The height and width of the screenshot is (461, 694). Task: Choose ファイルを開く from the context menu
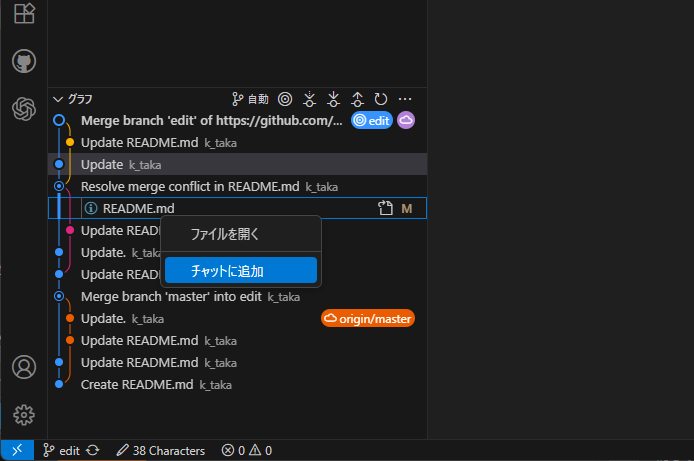(x=225, y=234)
